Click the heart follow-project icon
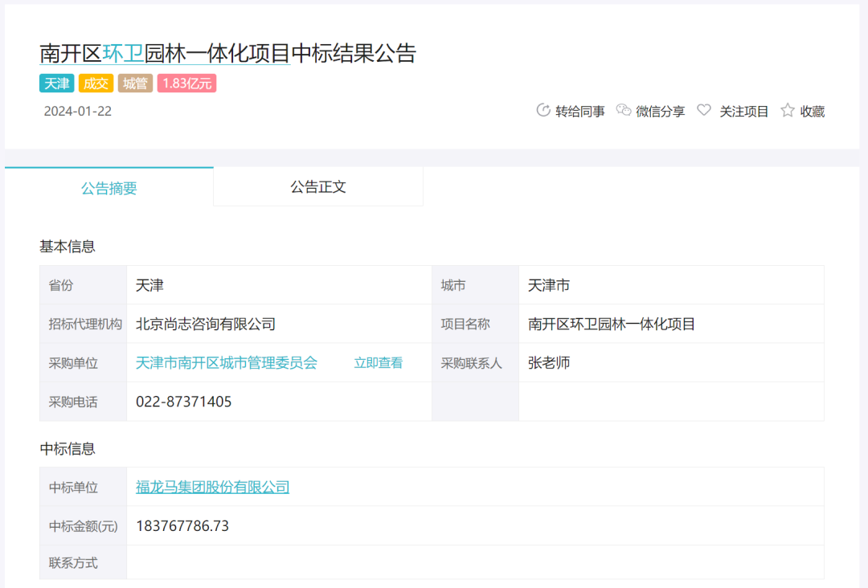Viewport: 868px width, 588px height. pos(703,110)
